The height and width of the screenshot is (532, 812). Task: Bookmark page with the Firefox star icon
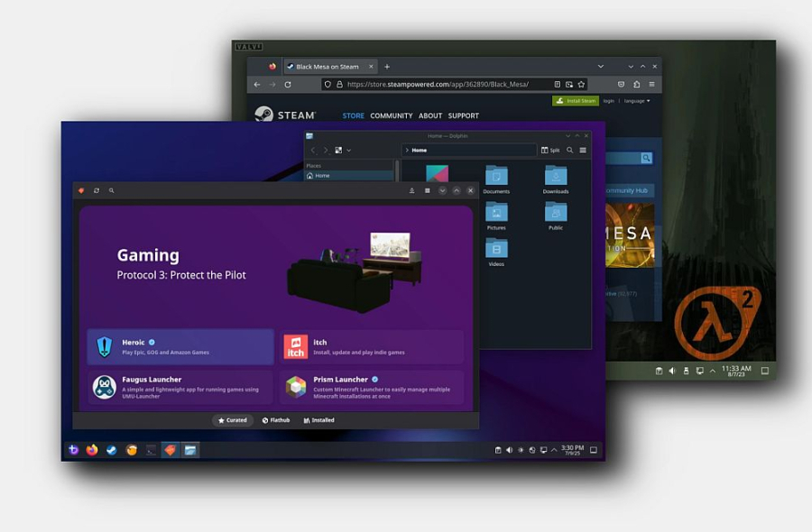tap(581, 84)
